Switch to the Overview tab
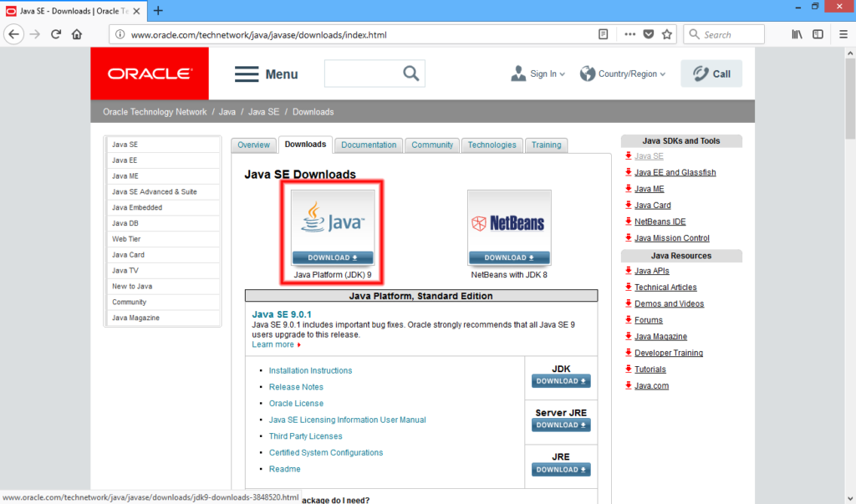The width and height of the screenshot is (856, 504). pyautogui.click(x=253, y=145)
